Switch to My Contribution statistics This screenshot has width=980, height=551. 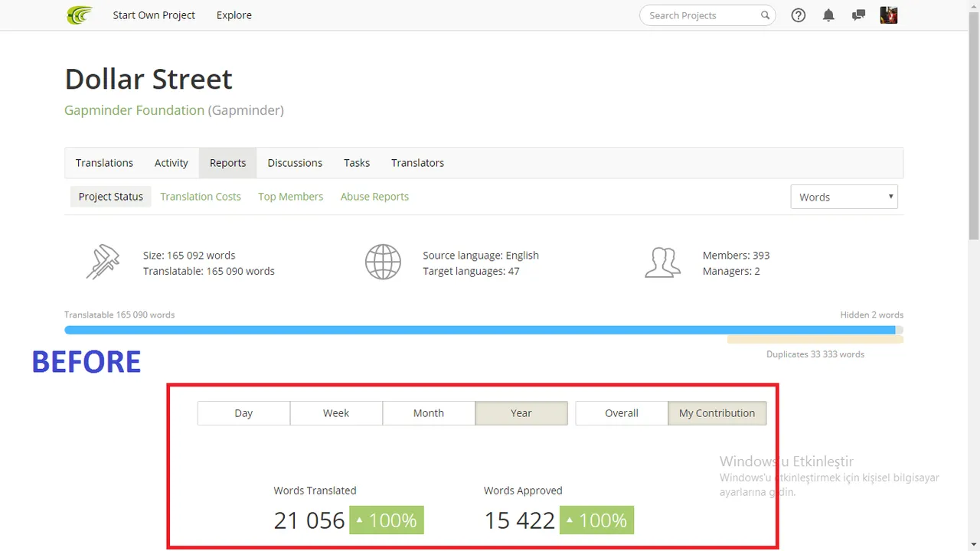click(717, 413)
